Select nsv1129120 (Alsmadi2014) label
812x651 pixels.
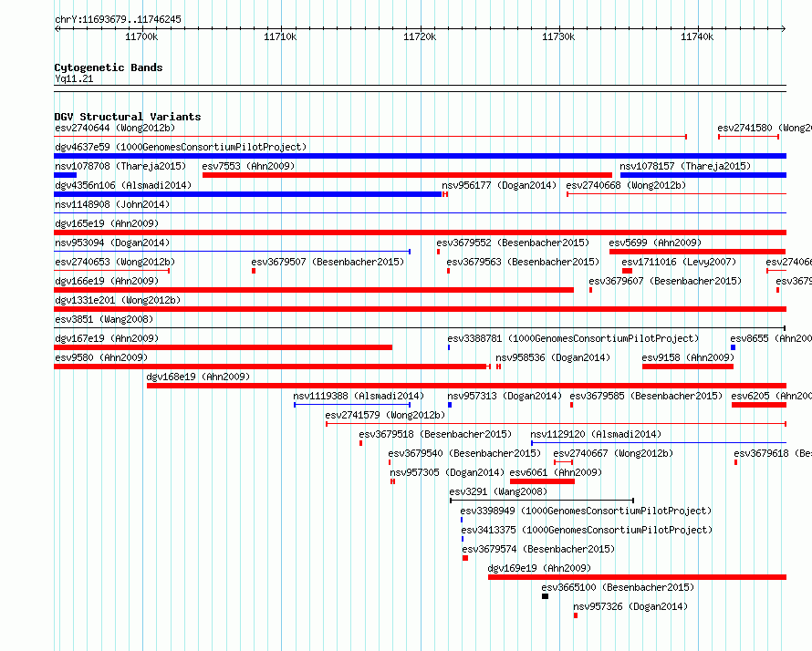tap(596, 434)
